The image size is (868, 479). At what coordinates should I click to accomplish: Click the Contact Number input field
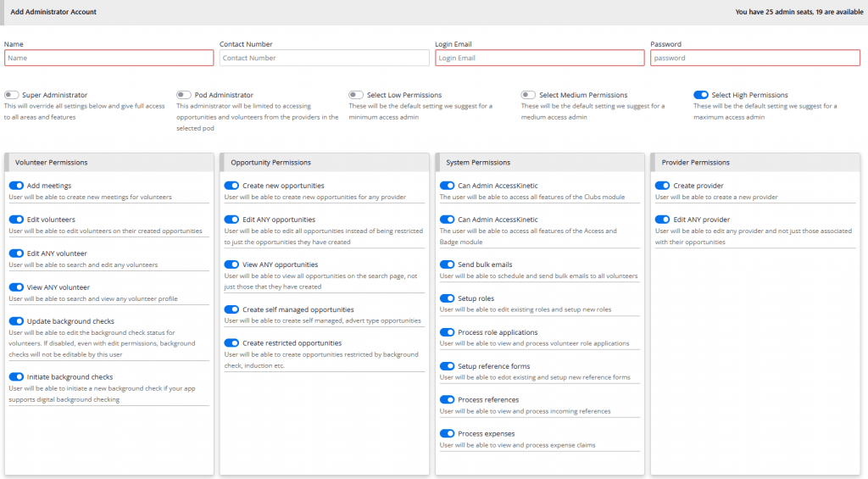[324, 58]
